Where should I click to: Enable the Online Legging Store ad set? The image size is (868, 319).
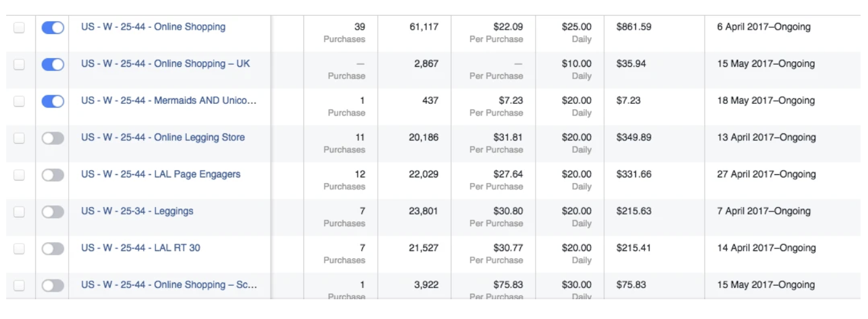53,138
